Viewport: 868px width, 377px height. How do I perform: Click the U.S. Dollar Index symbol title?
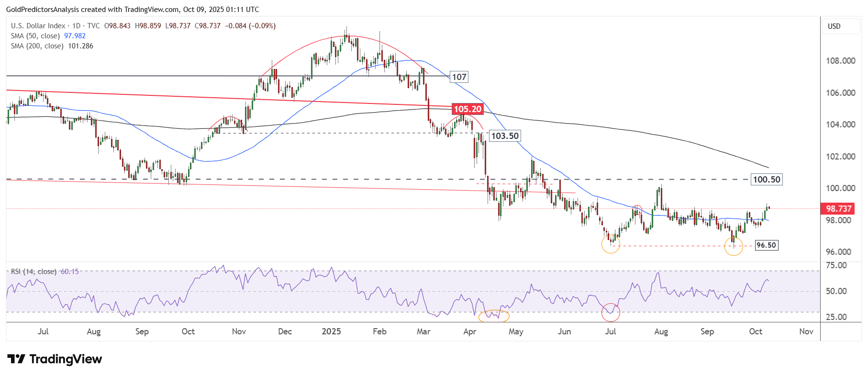point(38,26)
